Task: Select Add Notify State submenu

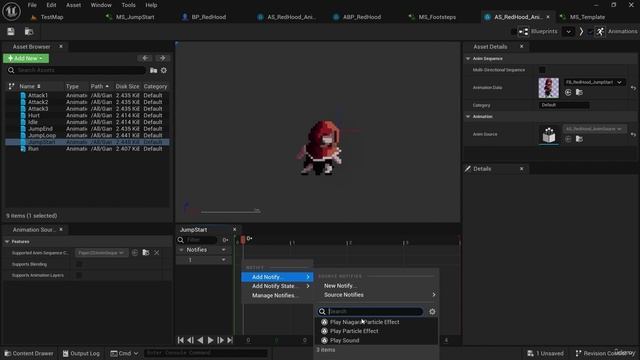Action: pyautogui.click(x=278, y=286)
